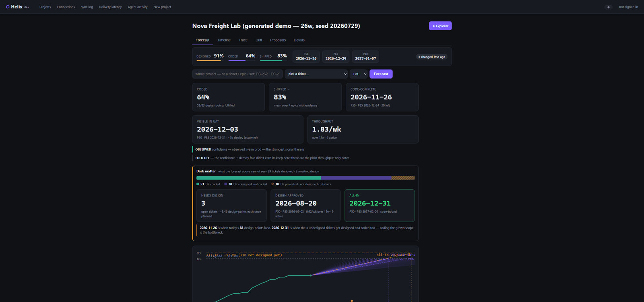Focus the whole project or ticket input field
The height and width of the screenshot is (302, 644).
pyautogui.click(x=237, y=74)
